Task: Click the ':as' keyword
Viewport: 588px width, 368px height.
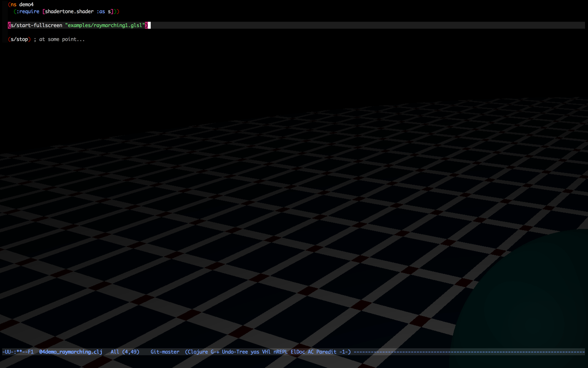Action: (101, 11)
